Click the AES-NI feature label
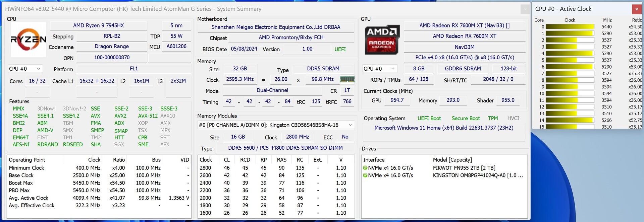The image size is (644, 222). (x=21, y=145)
